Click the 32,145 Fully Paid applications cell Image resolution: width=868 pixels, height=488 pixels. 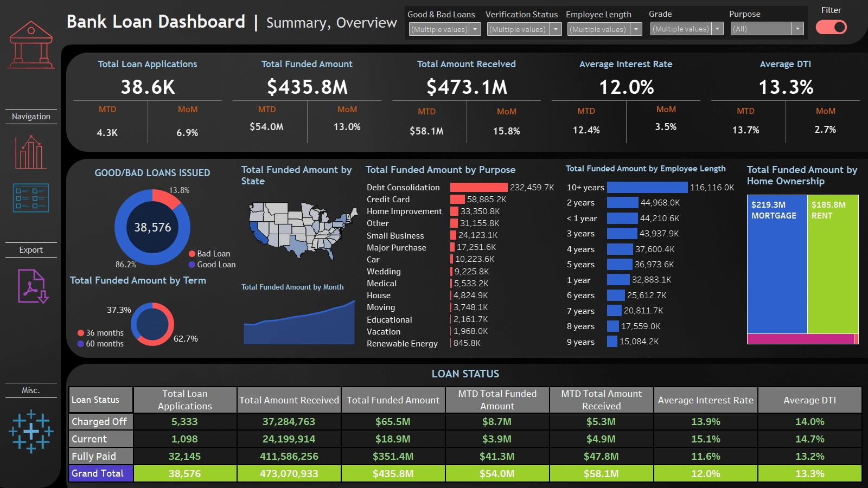(184, 456)
